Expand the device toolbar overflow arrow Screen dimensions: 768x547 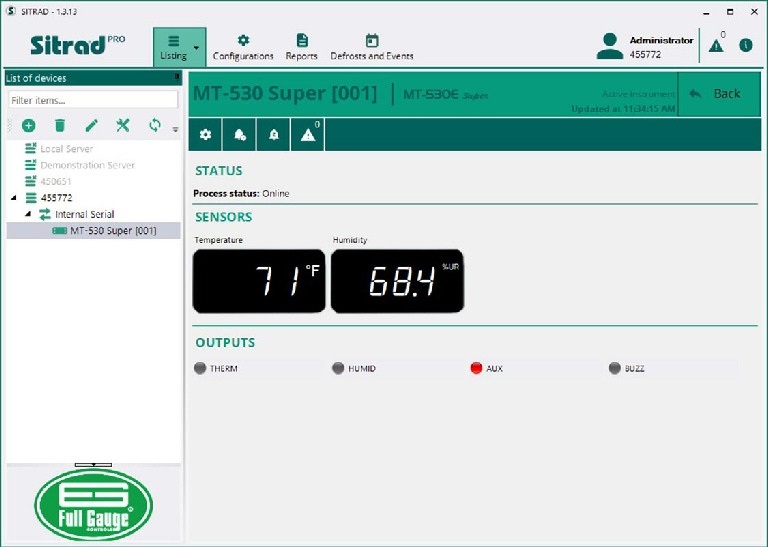(x=175, y=130)
